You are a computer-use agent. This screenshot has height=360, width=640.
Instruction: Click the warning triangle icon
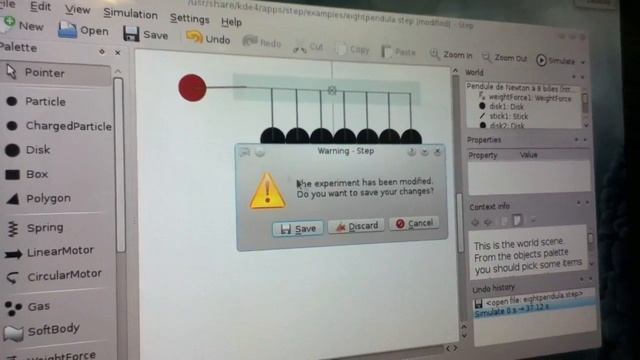[267, 191]
